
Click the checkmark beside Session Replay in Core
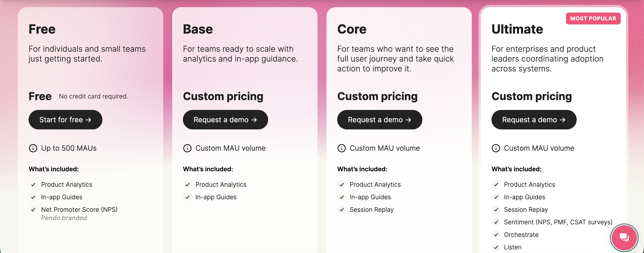(x=341, y=210)
